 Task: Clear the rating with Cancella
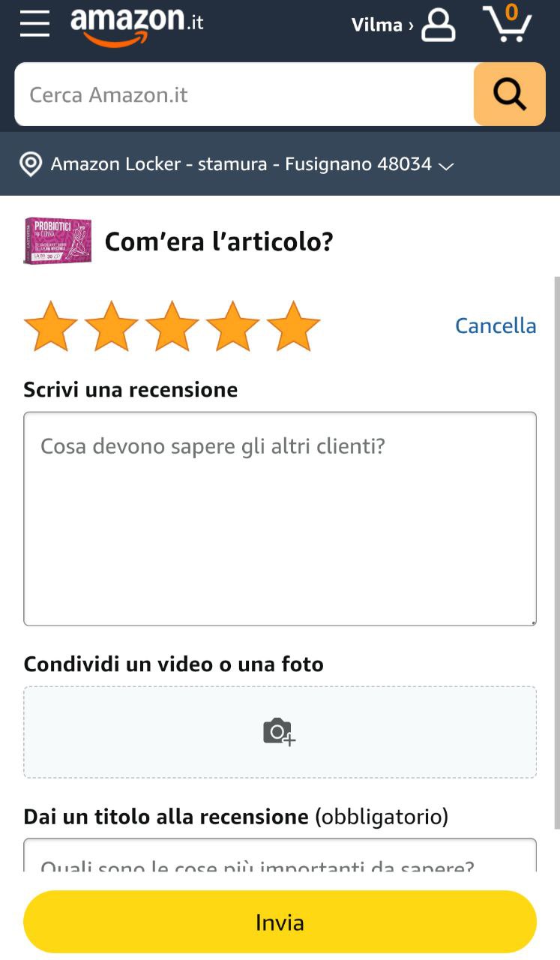pos(496,325)
